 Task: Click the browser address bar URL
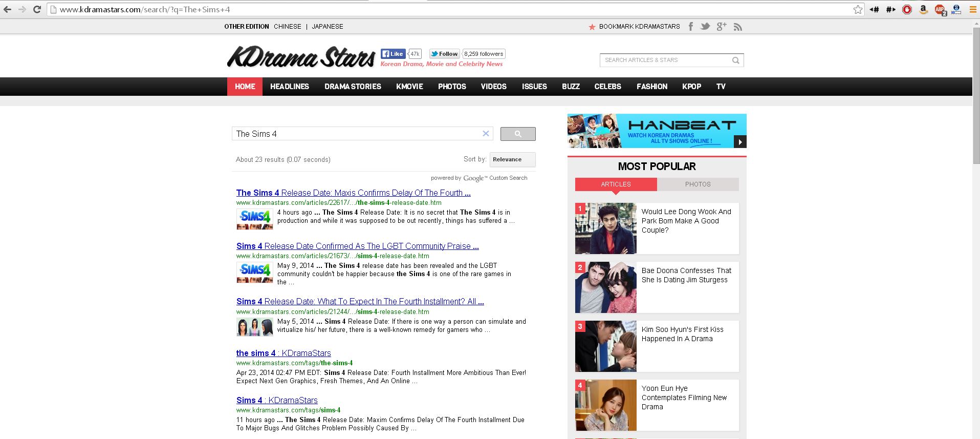(x=145, y=10)
